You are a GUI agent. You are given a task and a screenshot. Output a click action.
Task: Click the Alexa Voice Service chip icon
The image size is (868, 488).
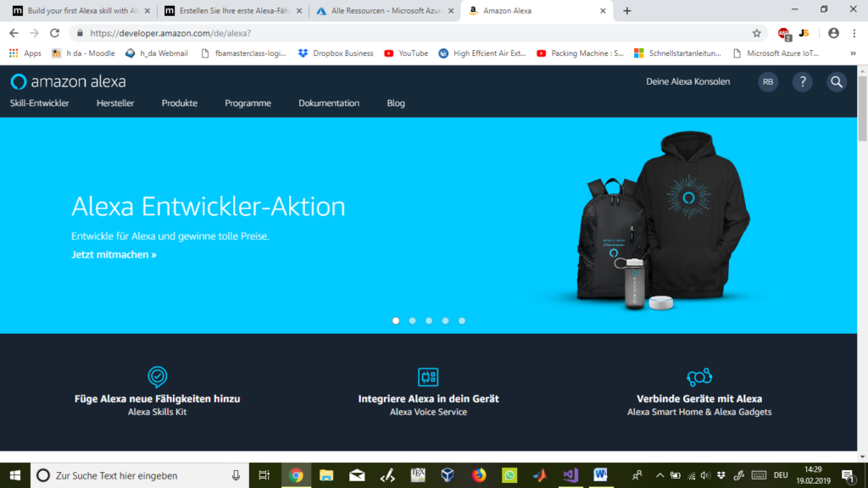(428, 377)
